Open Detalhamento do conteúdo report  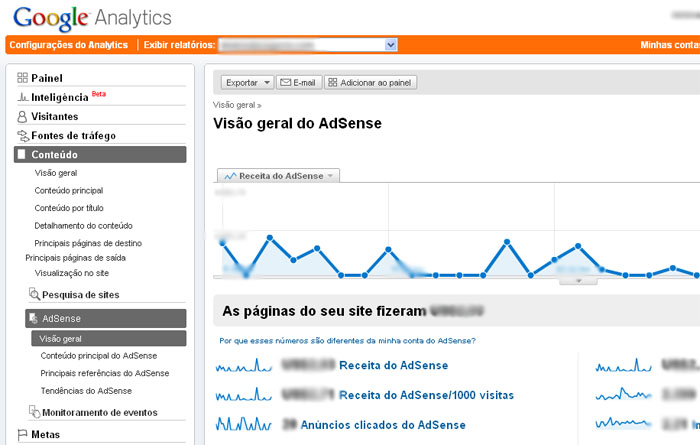[x=83, y=226]
